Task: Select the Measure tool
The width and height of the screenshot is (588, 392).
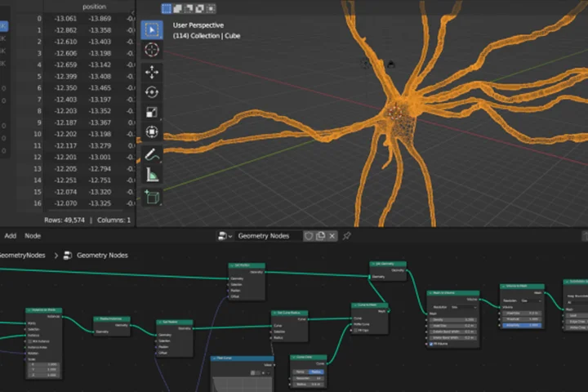Action: coord(152,175)
